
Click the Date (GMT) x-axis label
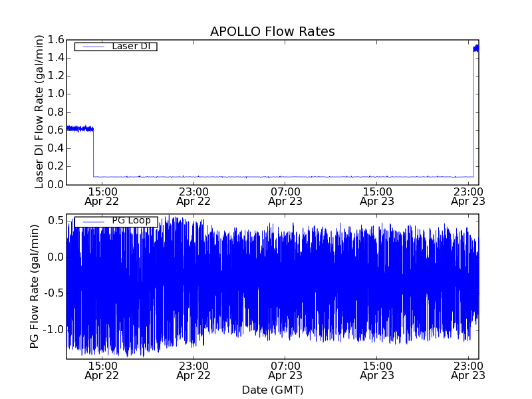point(272,390)
